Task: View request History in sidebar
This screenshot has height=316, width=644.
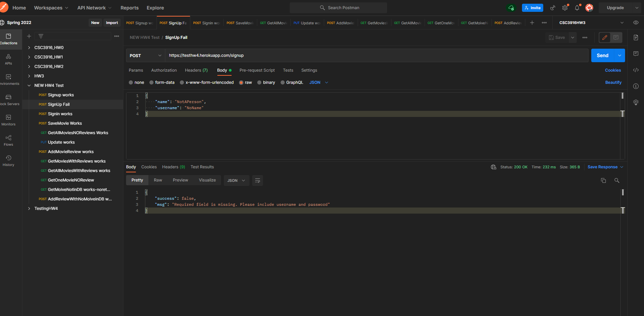Action: point(8,160)
